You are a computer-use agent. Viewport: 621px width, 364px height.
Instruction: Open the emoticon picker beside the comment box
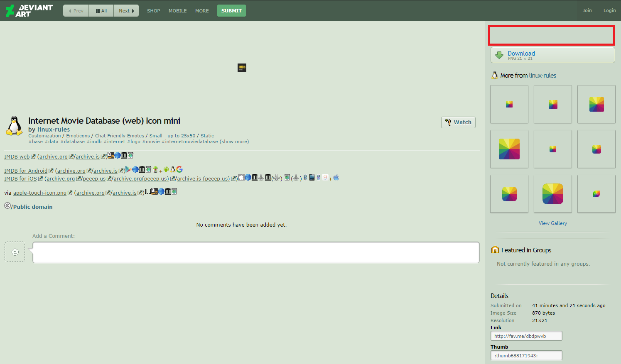tap(15, 252)
